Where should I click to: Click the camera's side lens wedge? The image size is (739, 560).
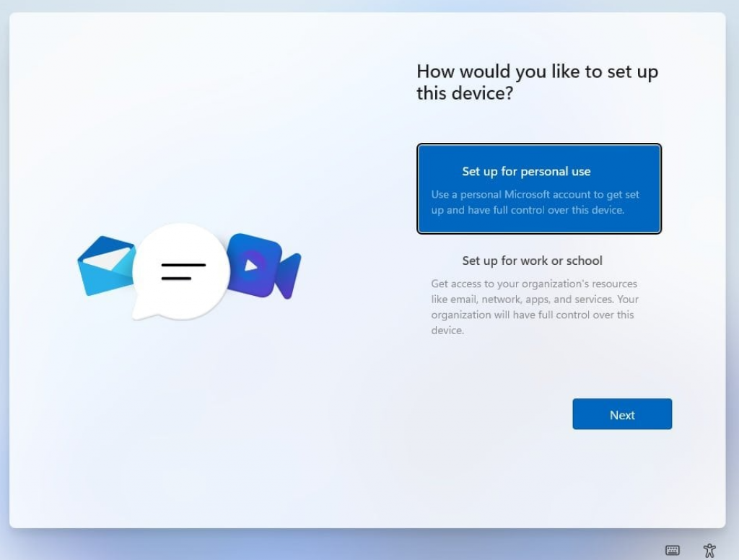coord(289,276)
